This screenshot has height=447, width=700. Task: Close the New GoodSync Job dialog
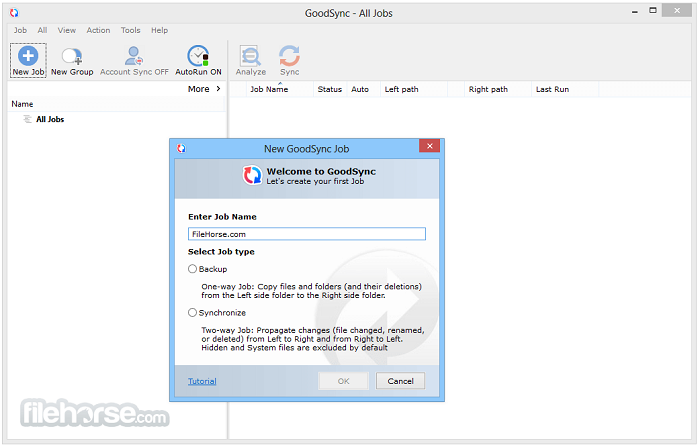coord(429,146)
